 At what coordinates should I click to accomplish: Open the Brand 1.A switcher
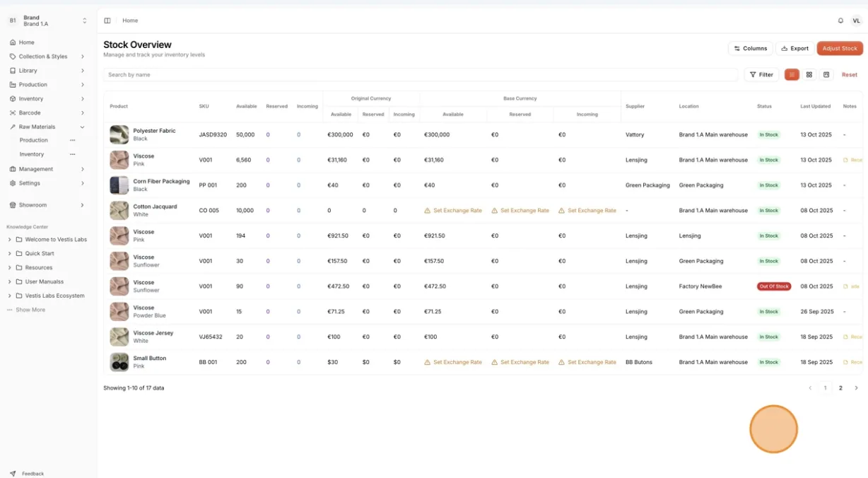click(47, 21)
